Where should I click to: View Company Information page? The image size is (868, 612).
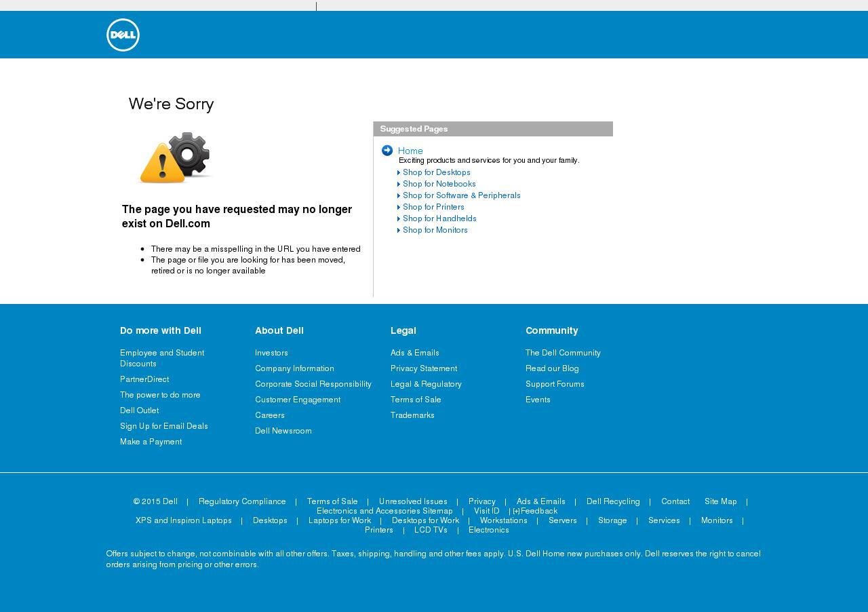click(x=294, y=368)
